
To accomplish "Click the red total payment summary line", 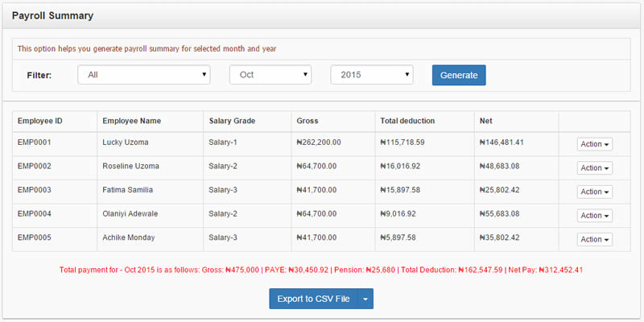I will pos(321,270).
